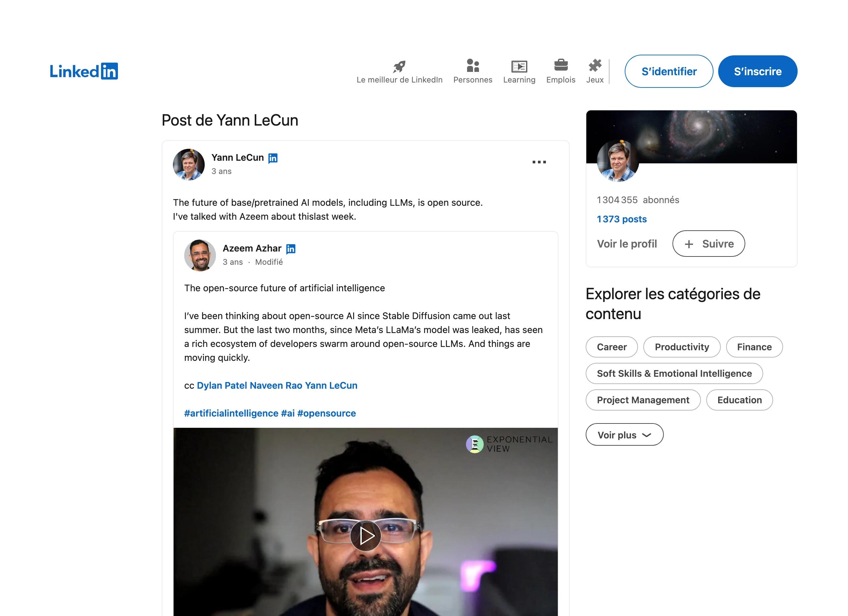848x616 pixels.
Task: Open the sidebar profile photo of Yann LeCun
Action: click(618, 161)
